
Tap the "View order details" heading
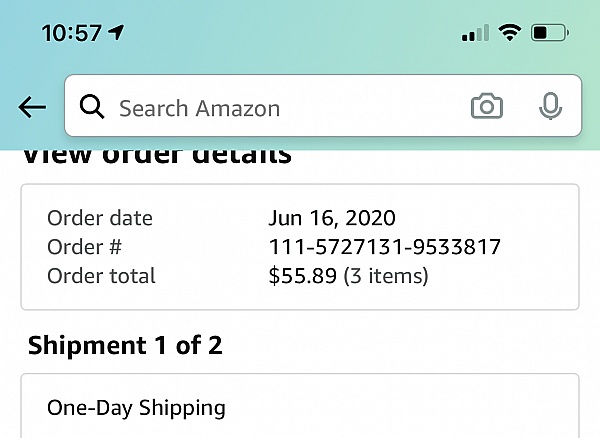pos(156,155)
